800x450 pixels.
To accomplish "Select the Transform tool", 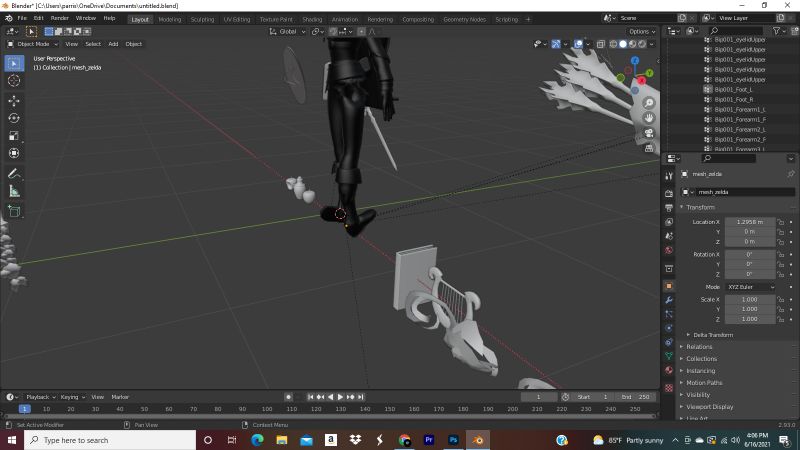I will (x=14, y=153).
